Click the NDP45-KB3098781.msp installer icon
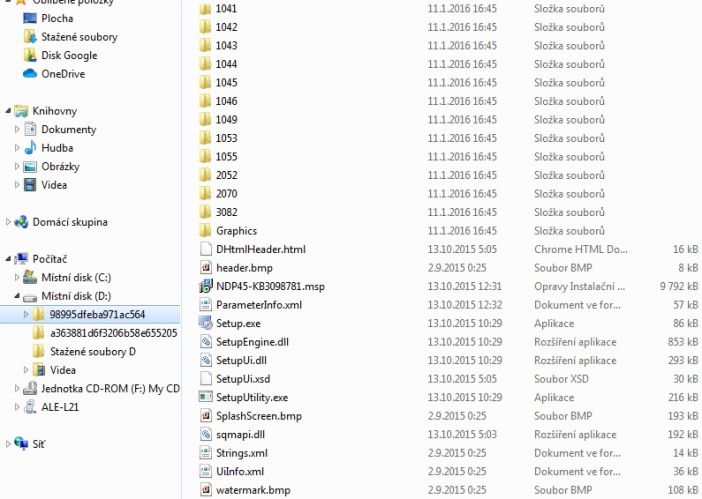 [x=205, y=286]
